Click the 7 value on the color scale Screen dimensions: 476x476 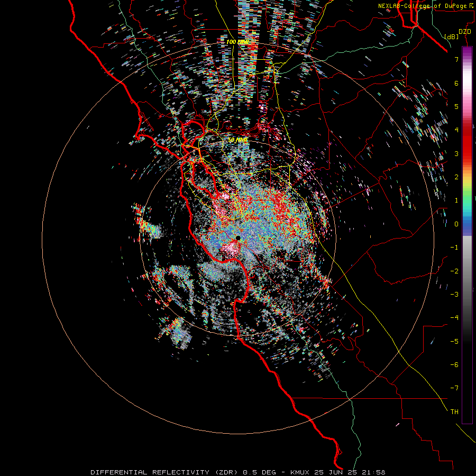[456, 59]
